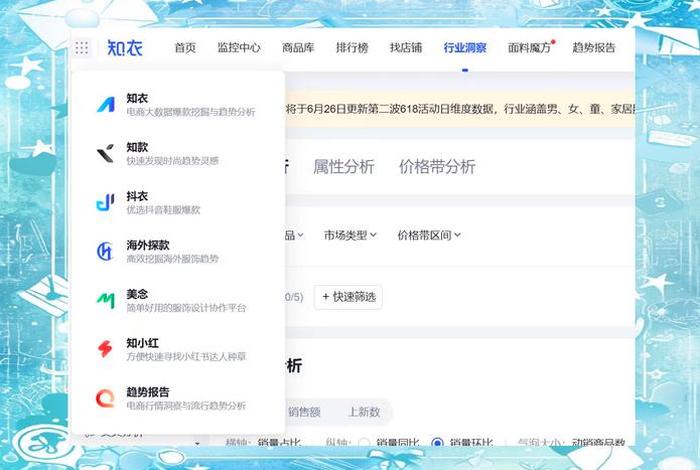Click the 618 update announcement banner
This screenshot has width=700, height=470.
pyautogui.click(x=460, y=109)
